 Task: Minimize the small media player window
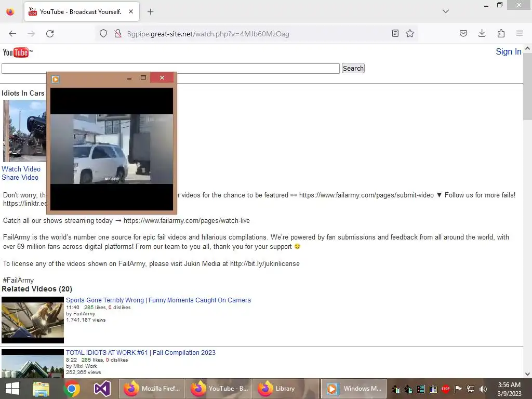click(x=129, y=78)
